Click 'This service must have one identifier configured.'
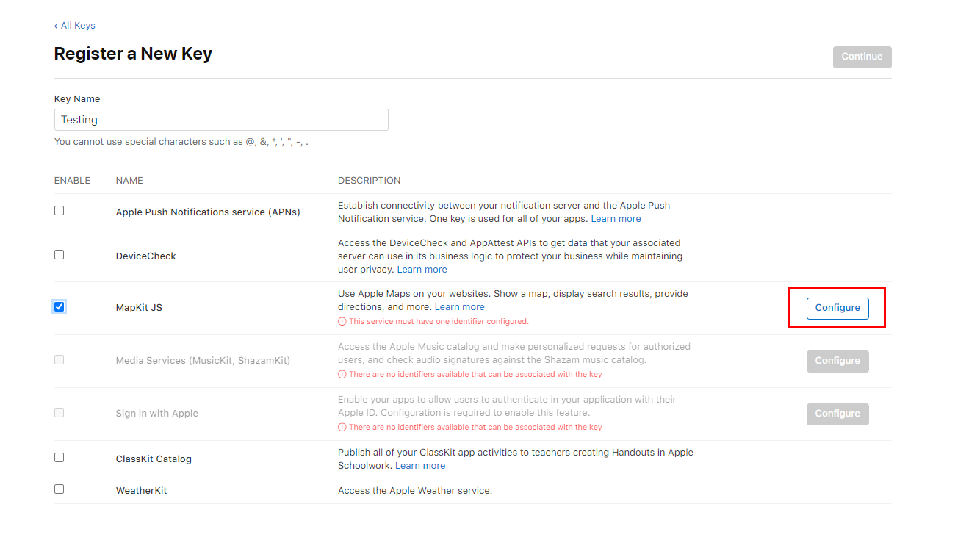The height and width of the screenshot is (543, 980). tap(439, 322)
